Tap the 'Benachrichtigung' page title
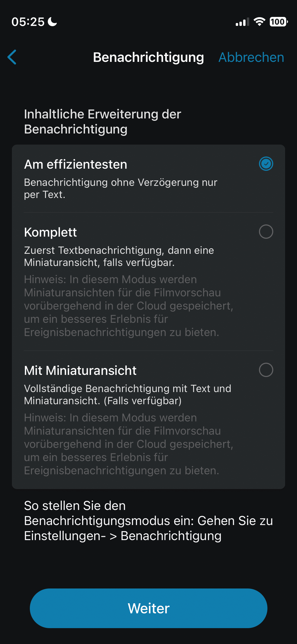The height and width of the screenshot is (644, 297). [148, 57]
